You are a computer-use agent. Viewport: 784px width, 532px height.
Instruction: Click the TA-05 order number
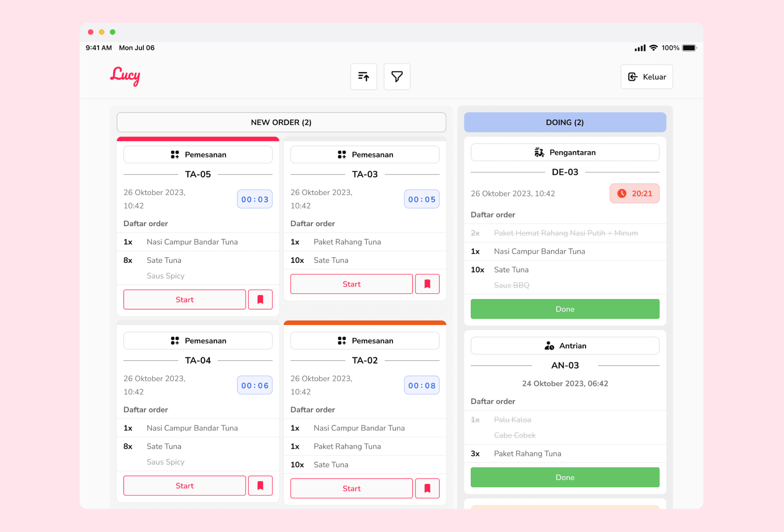(x=198, y=174)
